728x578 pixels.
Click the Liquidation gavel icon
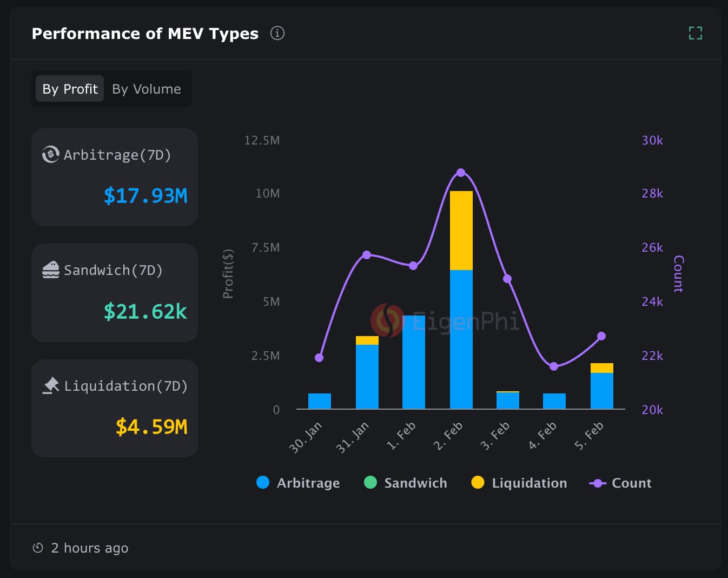(50, 385)
